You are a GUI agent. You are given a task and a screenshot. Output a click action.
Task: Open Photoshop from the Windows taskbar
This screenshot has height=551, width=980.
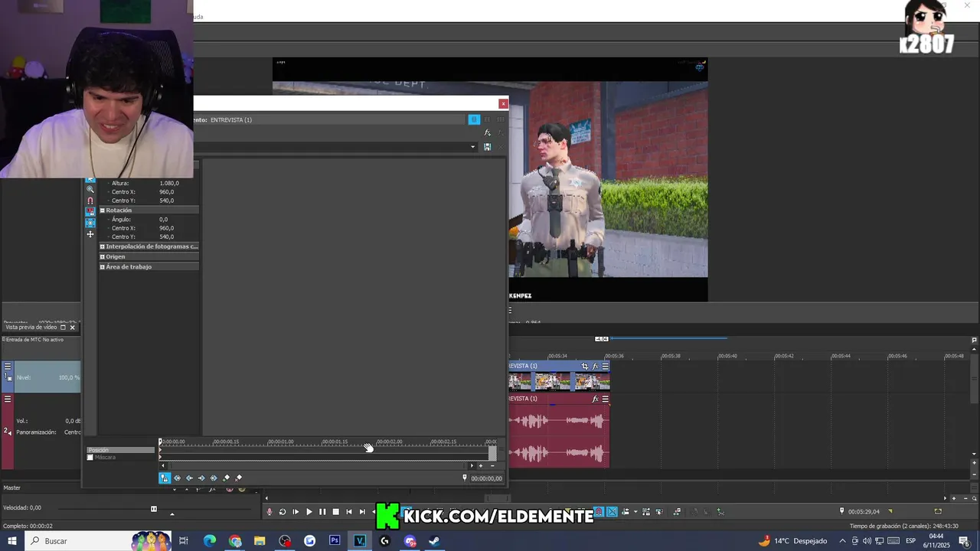(x=335, y=541)
